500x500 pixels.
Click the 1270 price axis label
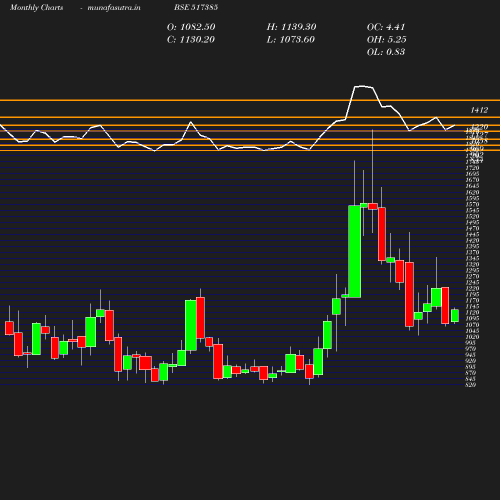point(472,276)
